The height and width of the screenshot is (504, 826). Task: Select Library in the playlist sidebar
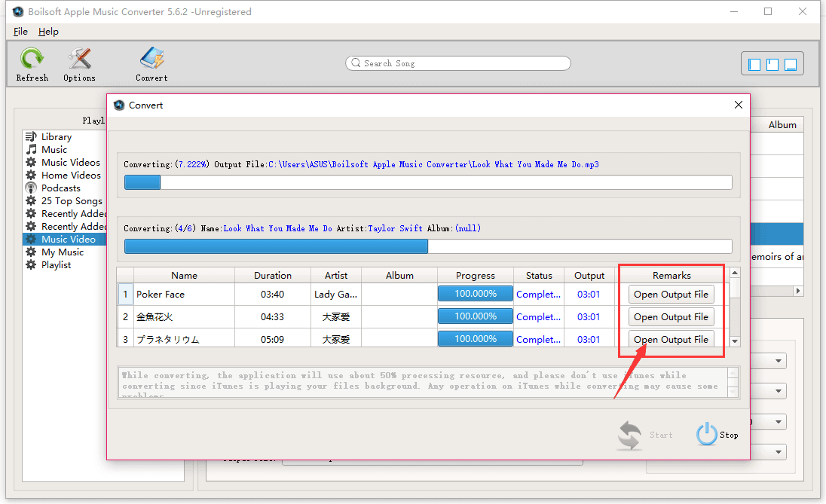click(x=57, y=136)
